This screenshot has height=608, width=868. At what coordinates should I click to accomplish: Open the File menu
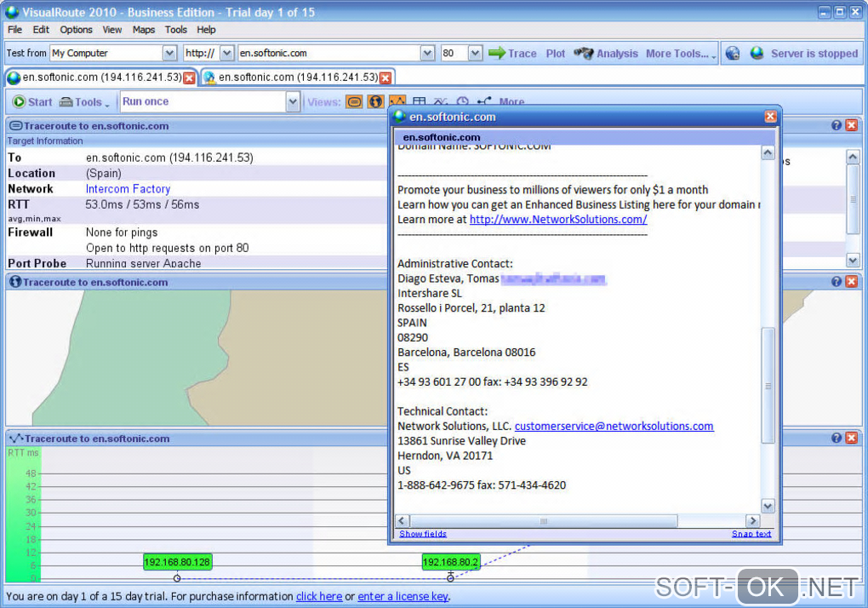15,30
